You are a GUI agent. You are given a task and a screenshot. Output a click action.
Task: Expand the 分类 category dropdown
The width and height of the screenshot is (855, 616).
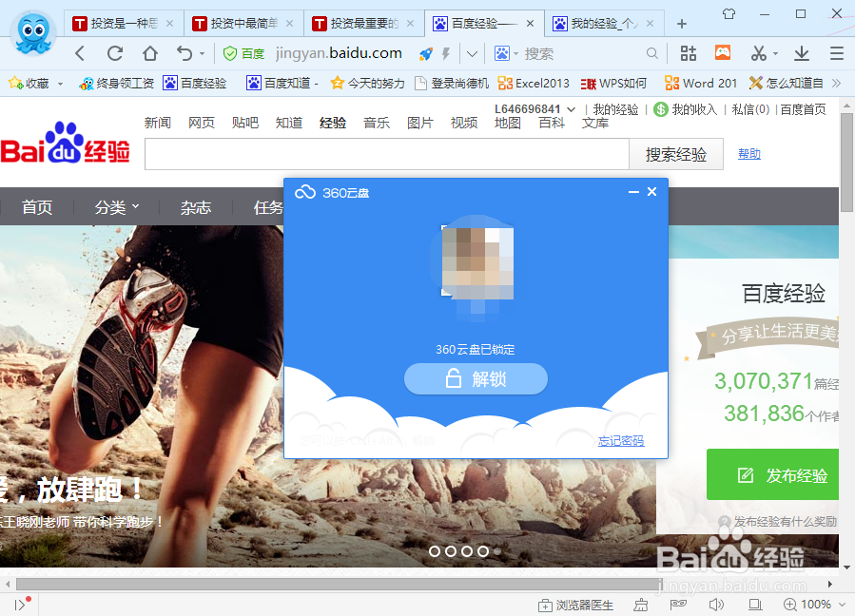click(115, 206)
